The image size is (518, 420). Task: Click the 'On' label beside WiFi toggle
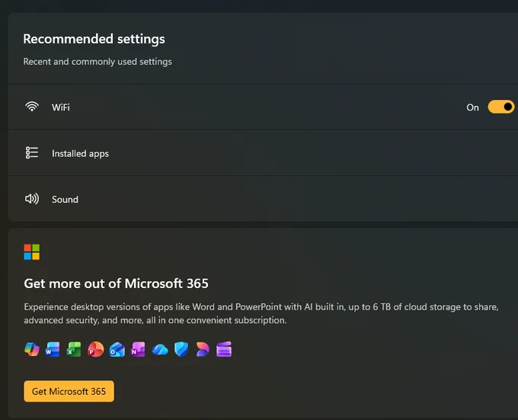pos(472,107)
